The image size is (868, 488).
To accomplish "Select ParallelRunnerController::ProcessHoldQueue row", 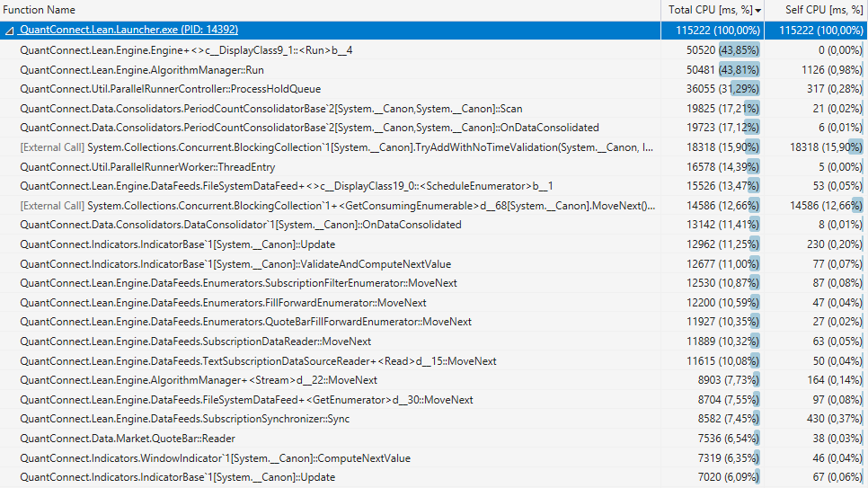I will [x=434, y=89].
